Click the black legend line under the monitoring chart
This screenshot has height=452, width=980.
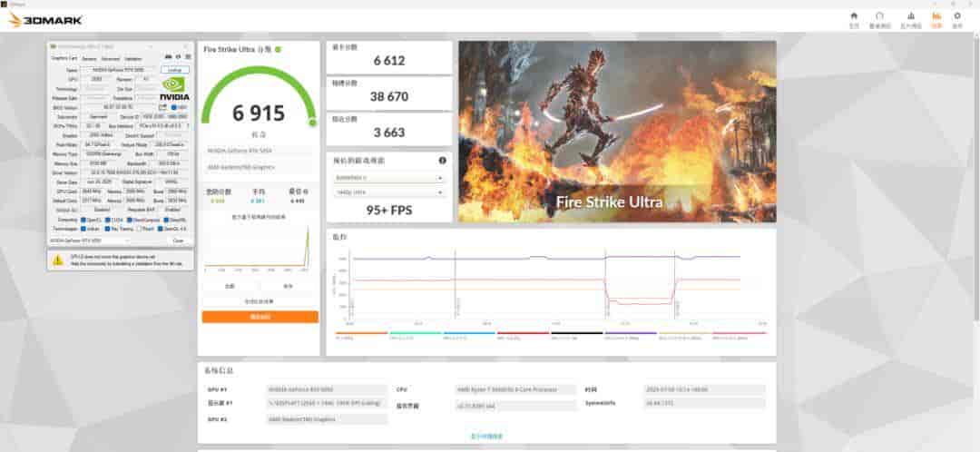577,333
